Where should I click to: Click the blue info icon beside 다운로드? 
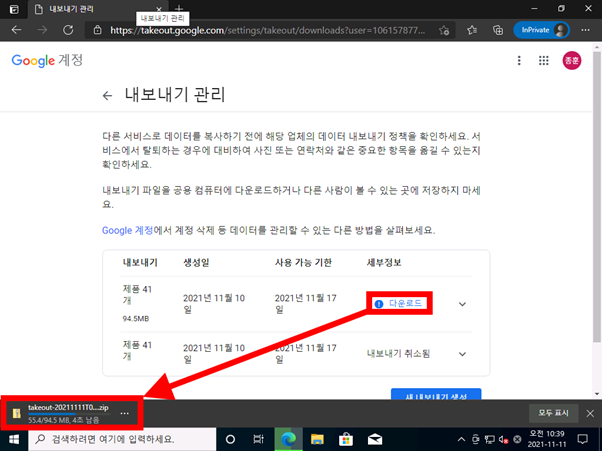[379, 304]
